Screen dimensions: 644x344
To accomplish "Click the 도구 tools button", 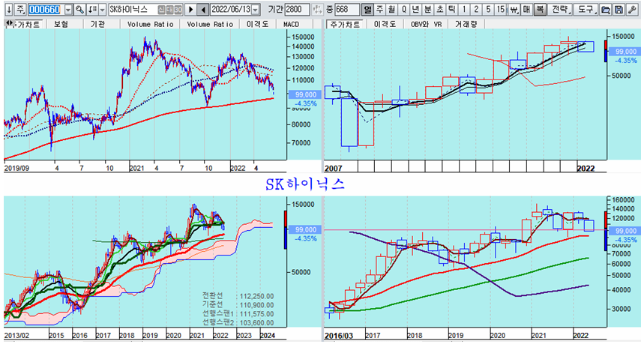I will pos(588,10).
